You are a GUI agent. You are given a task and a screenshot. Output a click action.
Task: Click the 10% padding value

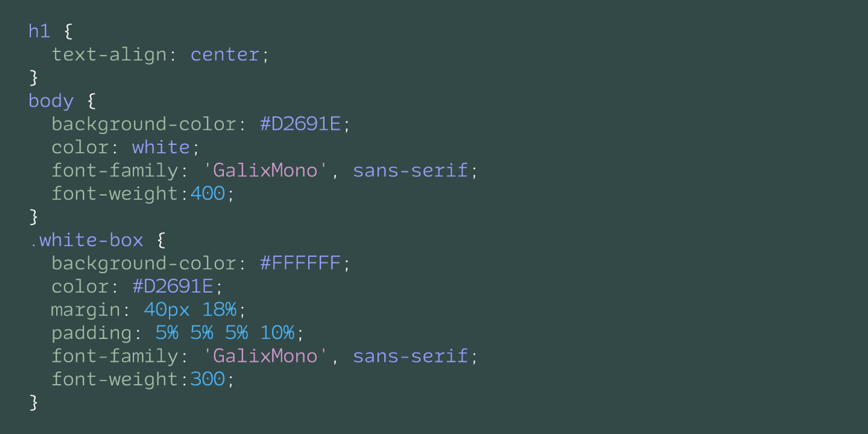pyautogui.click(x=277, y=333)
